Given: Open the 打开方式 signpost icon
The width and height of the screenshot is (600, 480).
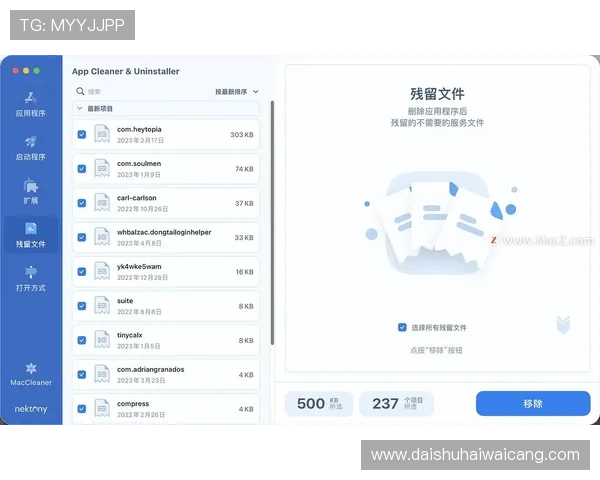Looking at the screenshot, I should point(31,272).
